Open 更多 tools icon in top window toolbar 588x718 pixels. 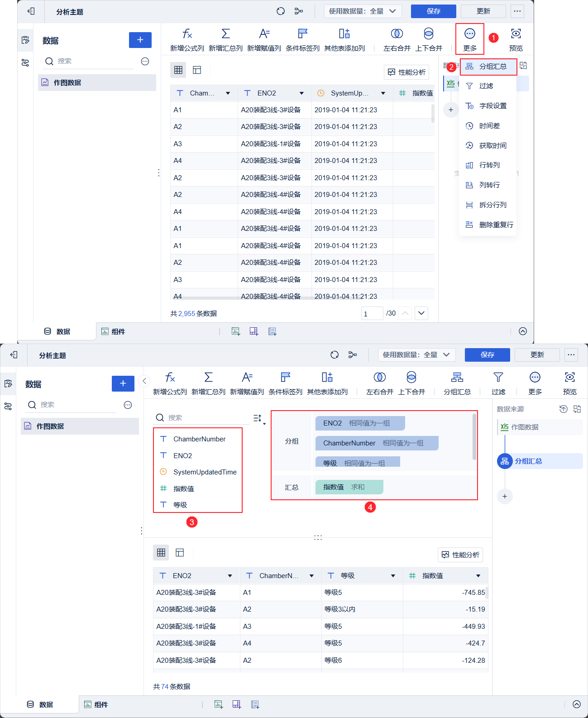click(x=470, y=34)
